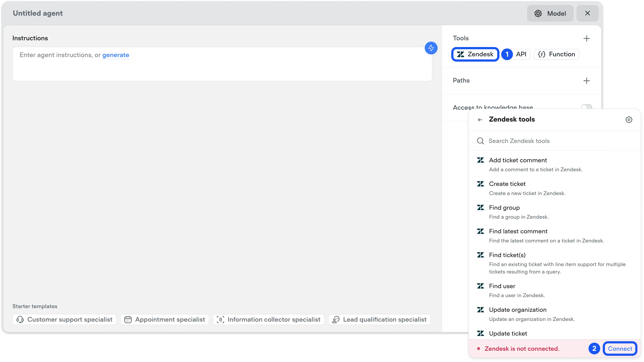Click the plus icon next to Tools
644x362 pixels.
(586, 38)
